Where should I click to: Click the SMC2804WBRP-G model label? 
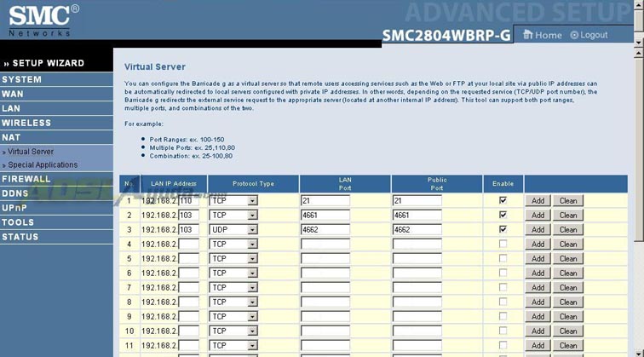[x=446, y=35]
